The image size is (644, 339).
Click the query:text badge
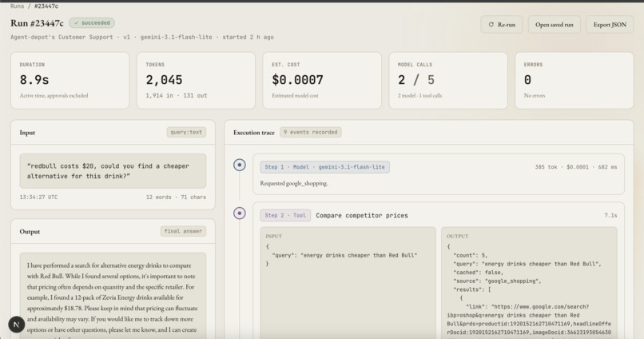tap(186, 132)
